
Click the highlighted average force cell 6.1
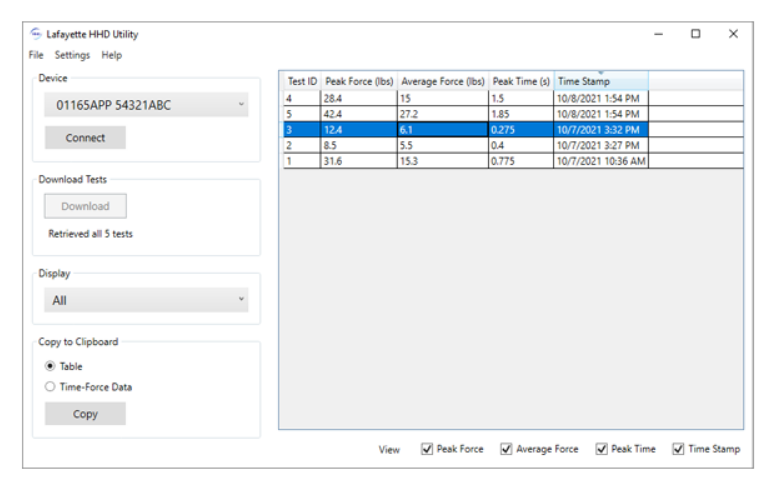443,130
